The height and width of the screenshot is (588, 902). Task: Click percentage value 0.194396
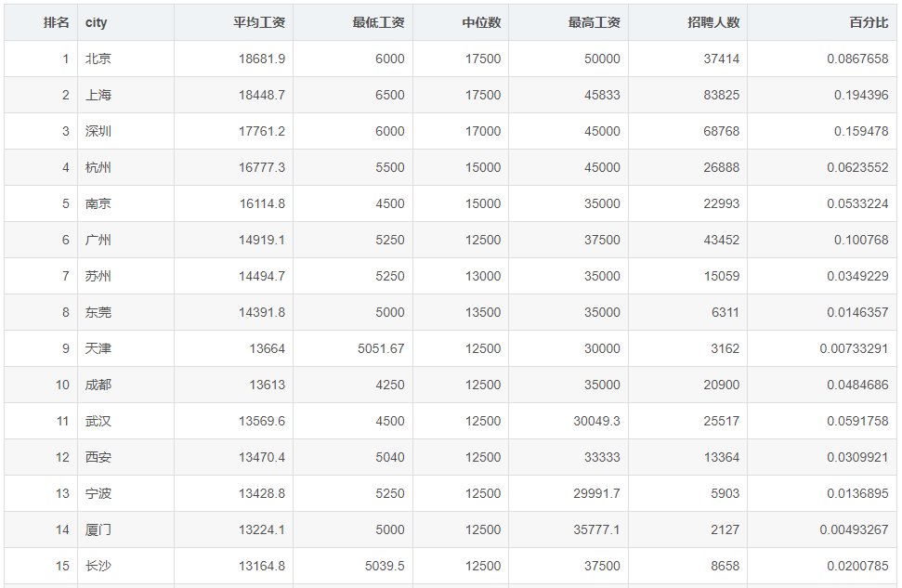(x=861, y=95)
